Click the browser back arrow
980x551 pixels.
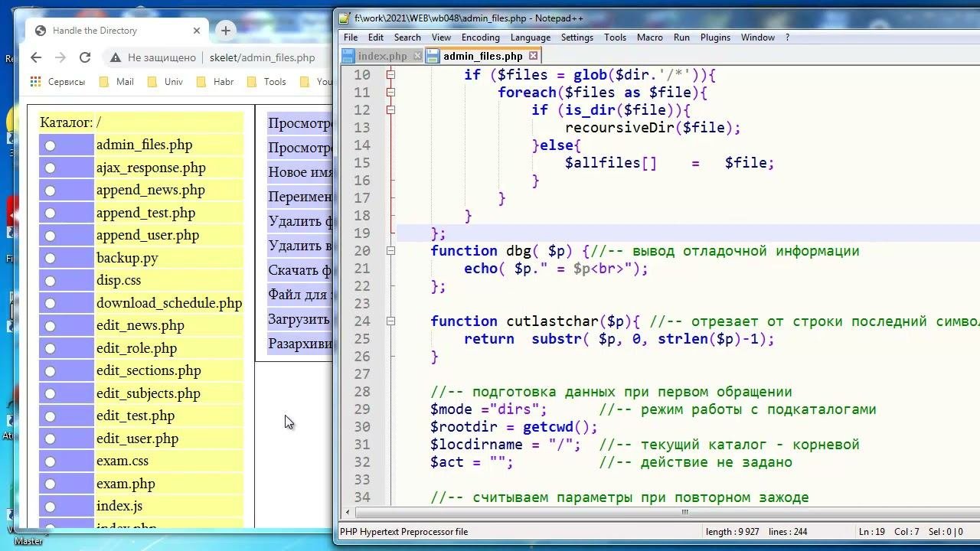point(36,57)
